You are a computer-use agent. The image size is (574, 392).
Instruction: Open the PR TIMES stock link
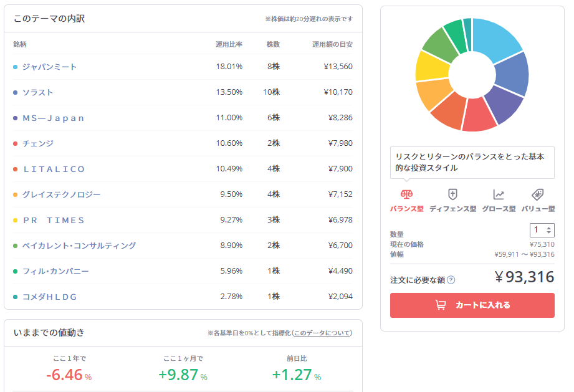(54, 221)
